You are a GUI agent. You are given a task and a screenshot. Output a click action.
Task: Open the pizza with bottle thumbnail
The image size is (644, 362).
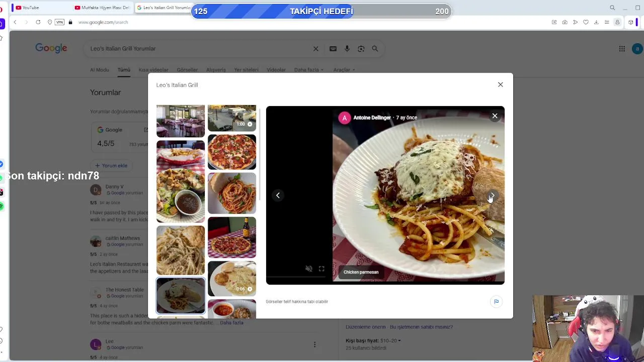click(232, 237)
